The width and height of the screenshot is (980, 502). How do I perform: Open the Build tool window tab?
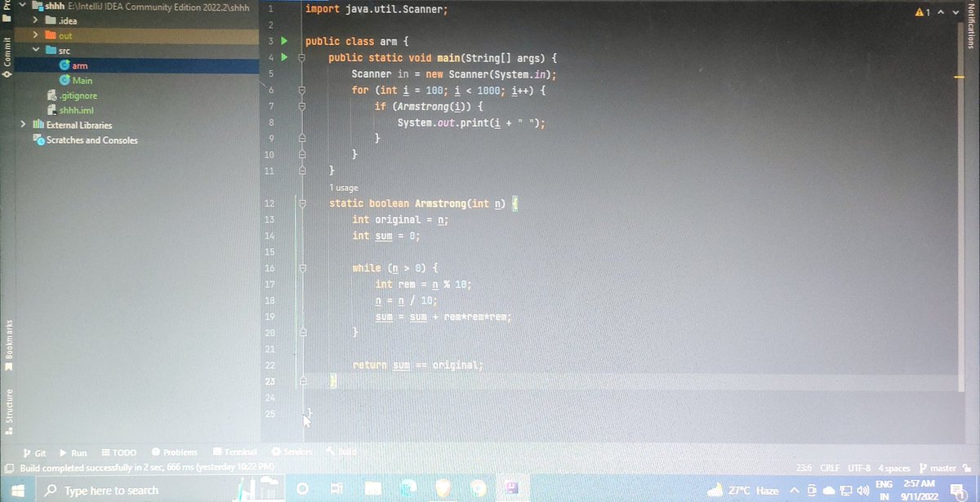coord(342,452)
